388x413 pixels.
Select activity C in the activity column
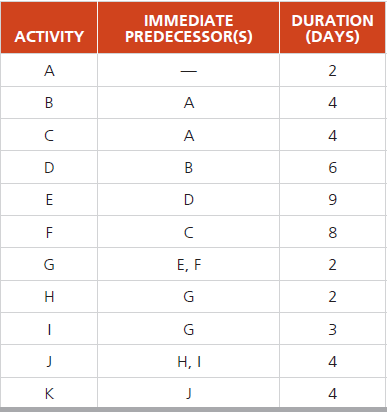click(x=49, y=135)
